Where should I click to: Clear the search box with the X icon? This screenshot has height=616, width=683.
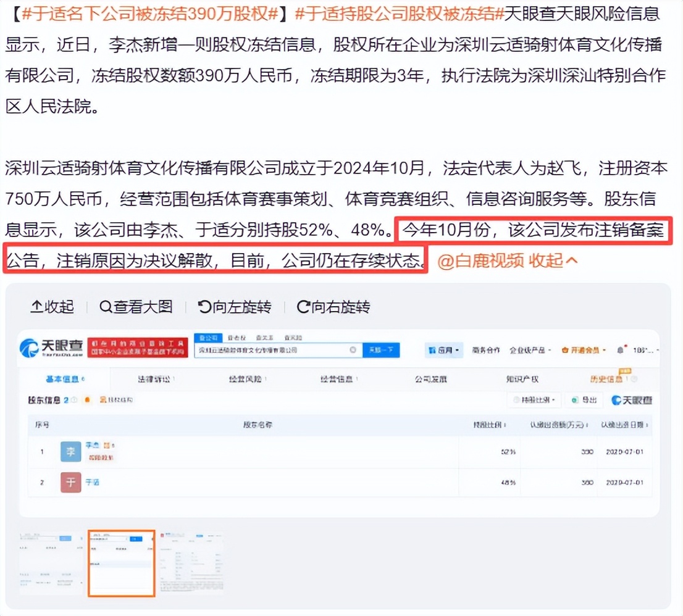point(353,349)
